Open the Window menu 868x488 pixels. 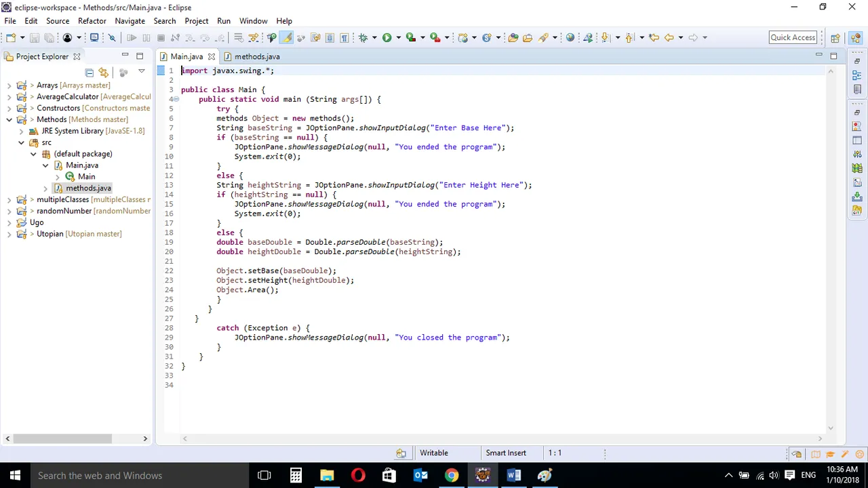click(254, 21)
